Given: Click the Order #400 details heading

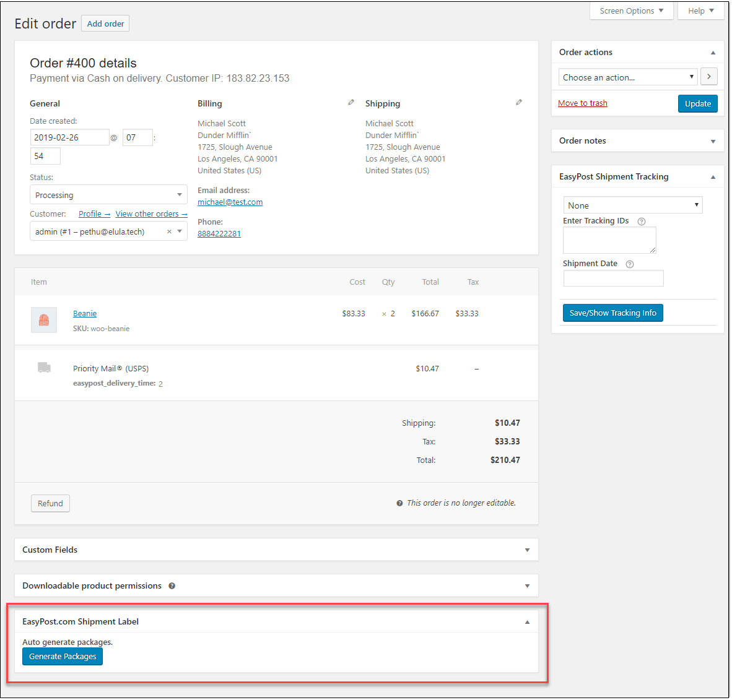Looking at the screenshot, I should click(83, 63).
